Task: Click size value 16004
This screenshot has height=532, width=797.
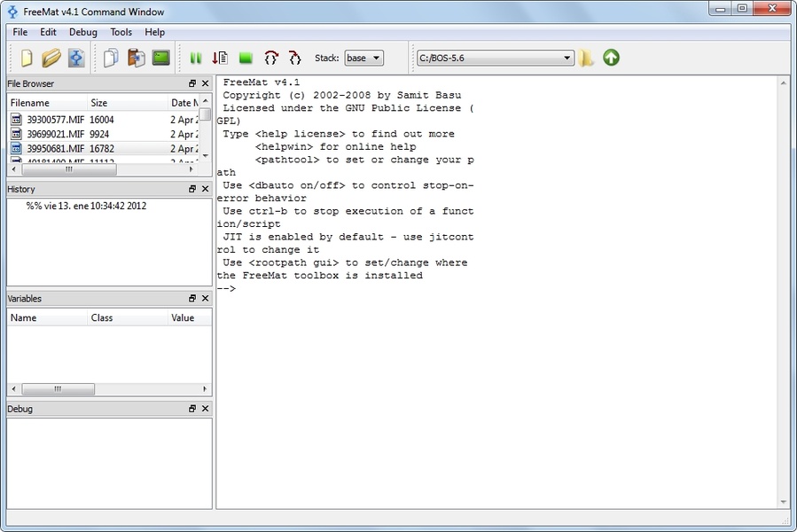Action: pos(102,120)
